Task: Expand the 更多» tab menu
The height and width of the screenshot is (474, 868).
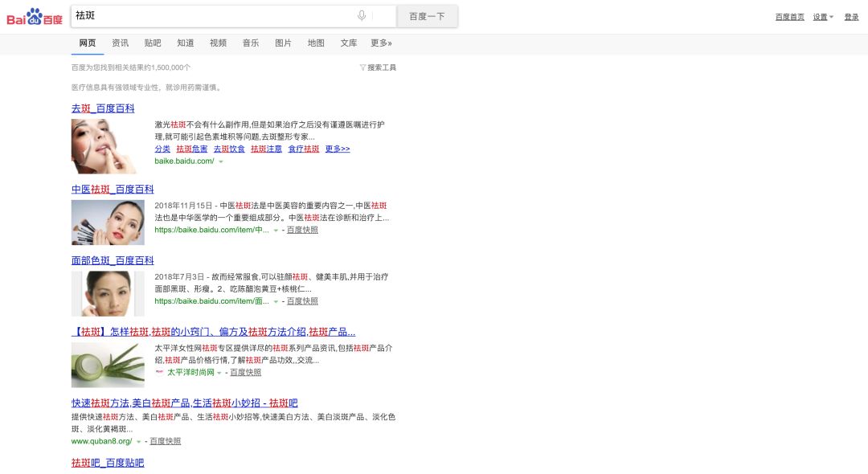Action: (x=382, y=43)
